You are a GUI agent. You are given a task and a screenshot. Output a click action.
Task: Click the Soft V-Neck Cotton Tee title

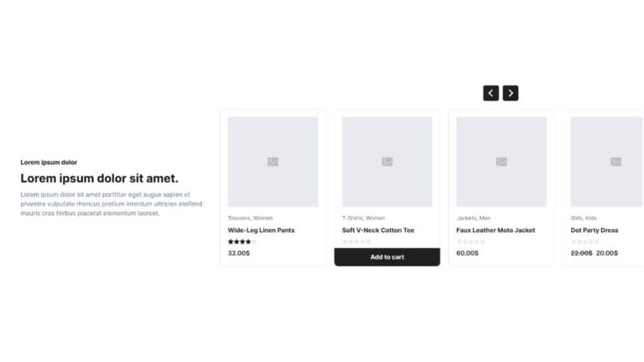click(x=378, y=230)
